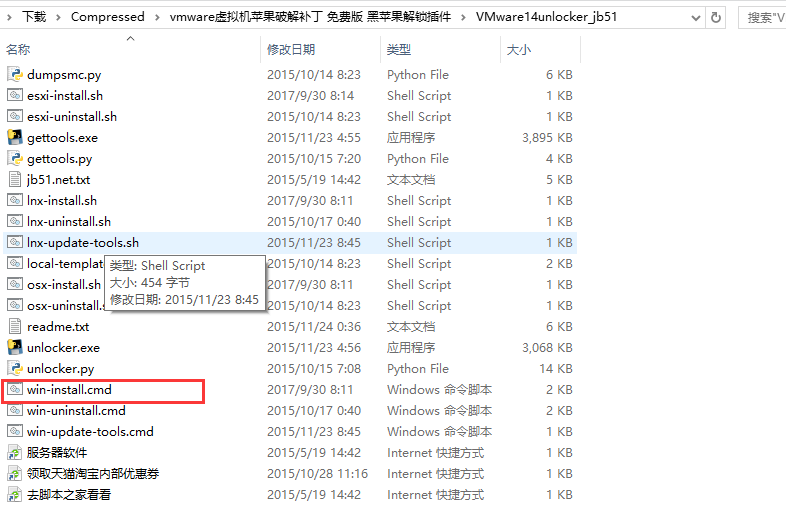The height and width of the screenshot is (521, 786).
Task: Click the esxi-uninstall.sh file icon
Action: coord(15,116)
